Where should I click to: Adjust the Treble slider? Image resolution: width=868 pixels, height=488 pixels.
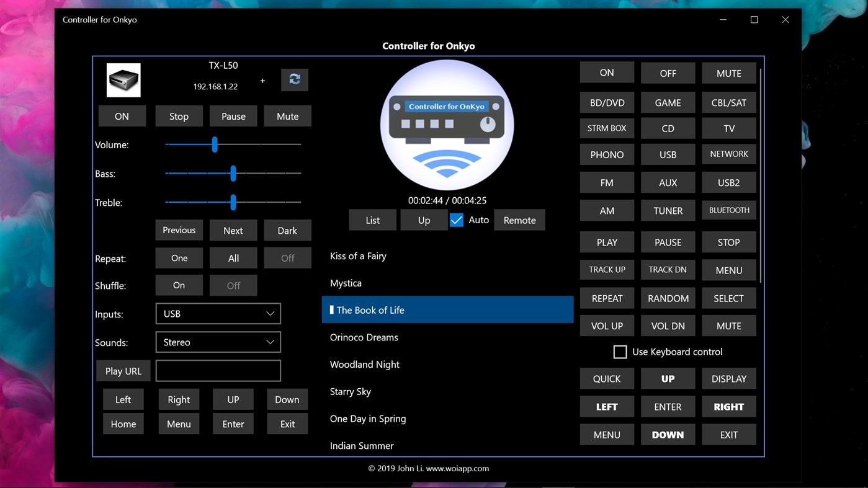pyautogui.click(x=233, y=202)
